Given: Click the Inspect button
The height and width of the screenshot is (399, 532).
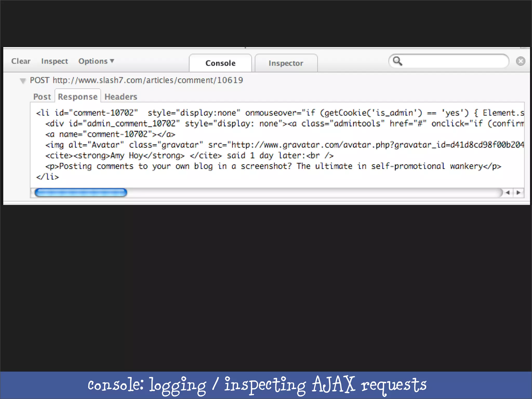Looking at the screenshot, I should [55, 61].
